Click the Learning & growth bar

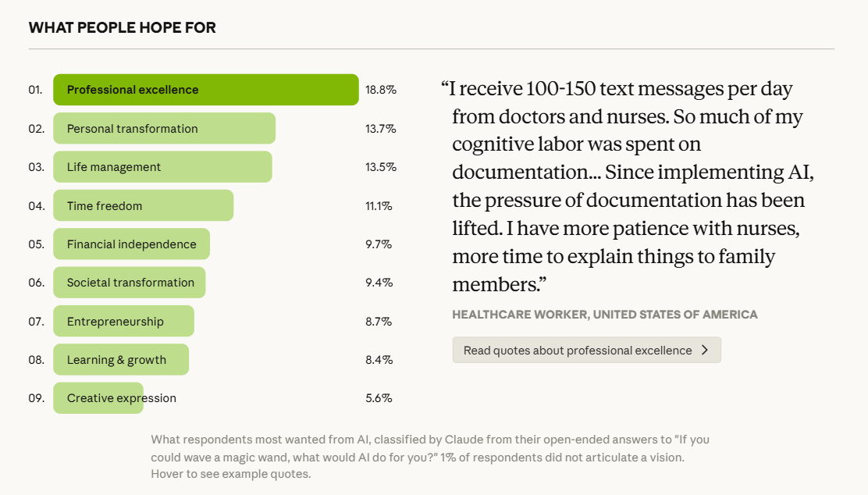(x=121, y=360)
